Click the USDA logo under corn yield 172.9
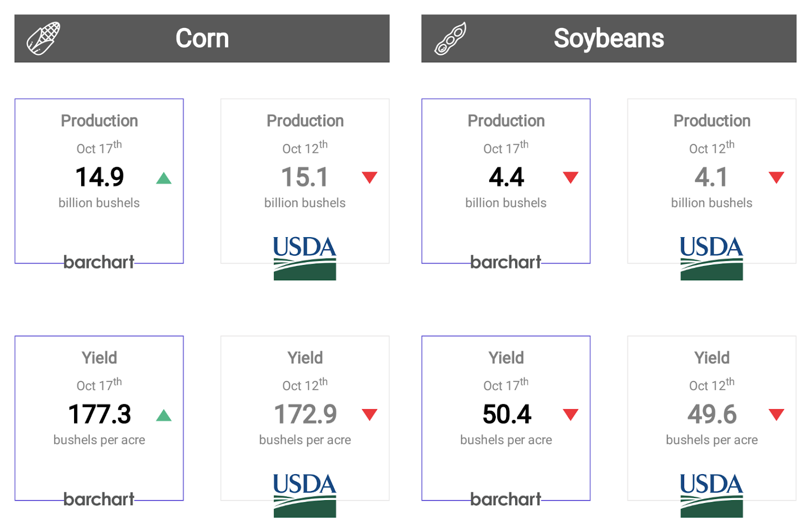Image resolution: width=812 pixels, height=527 pixels. [x=304, y=495]
